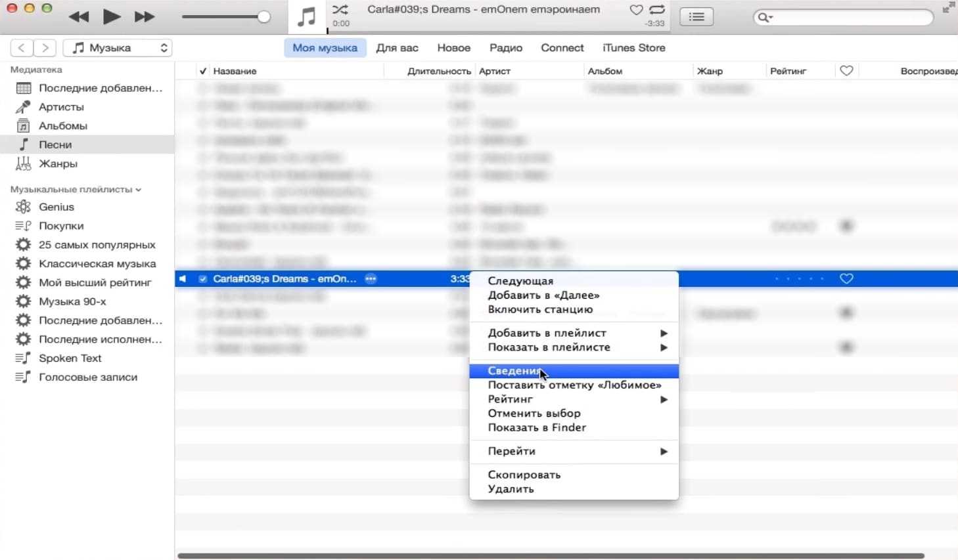Open the Классическая музыка smart playlist
This screenshot has width=958, height=560.
click(x=87, y=264)
